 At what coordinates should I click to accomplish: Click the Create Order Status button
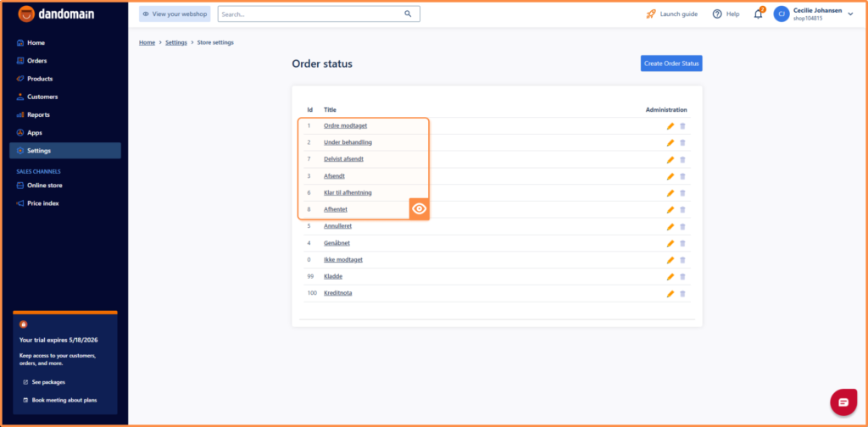click(671, 64)
